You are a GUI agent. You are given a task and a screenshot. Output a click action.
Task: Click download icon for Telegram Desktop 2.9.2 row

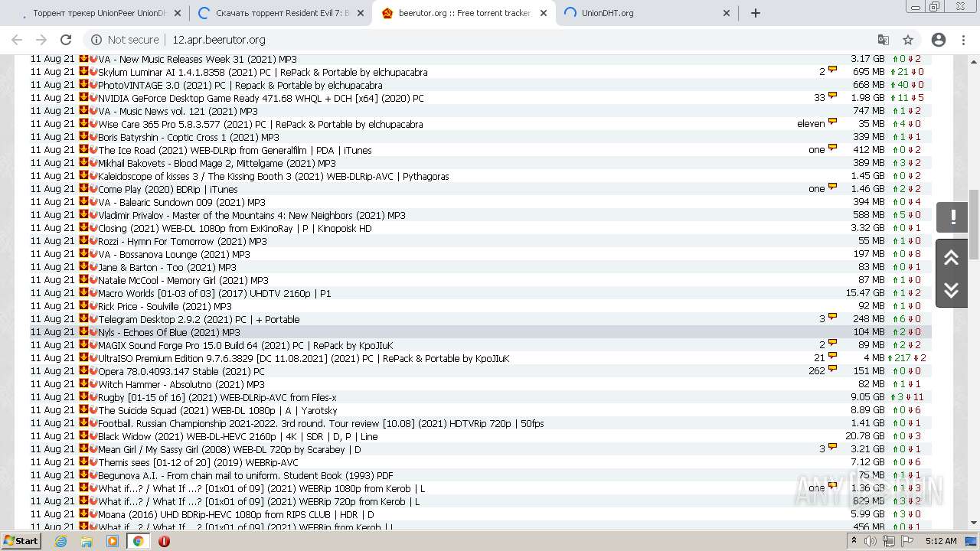point(83,318)
